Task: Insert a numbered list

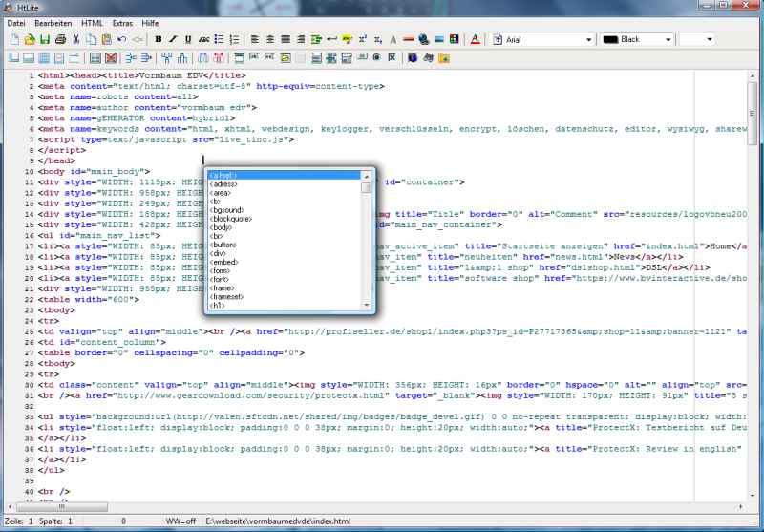Action: (234, 39)
